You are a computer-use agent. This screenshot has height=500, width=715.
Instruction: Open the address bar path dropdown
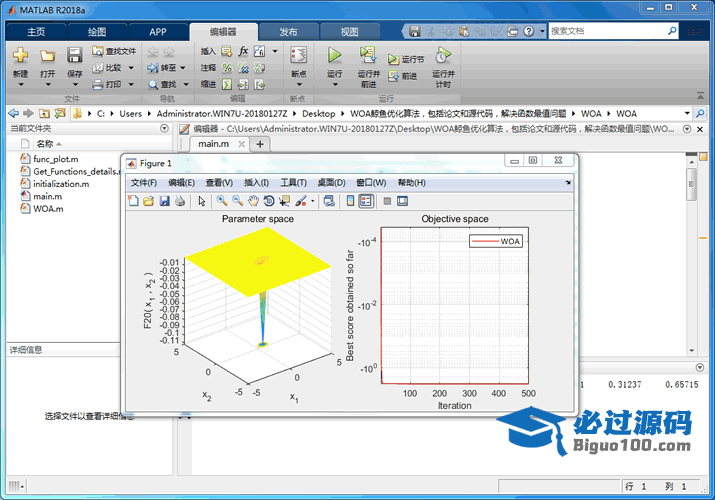(687, 113)
